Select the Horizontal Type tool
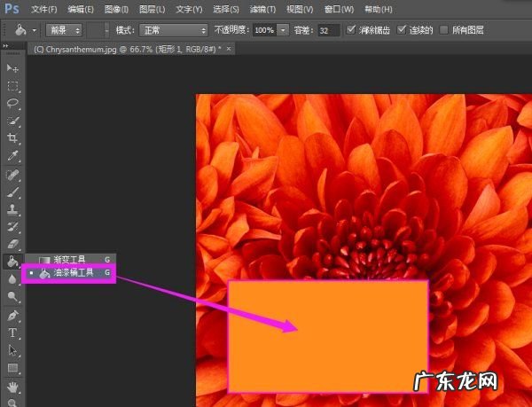The image size is (532, 407). (x=12, y=333)
